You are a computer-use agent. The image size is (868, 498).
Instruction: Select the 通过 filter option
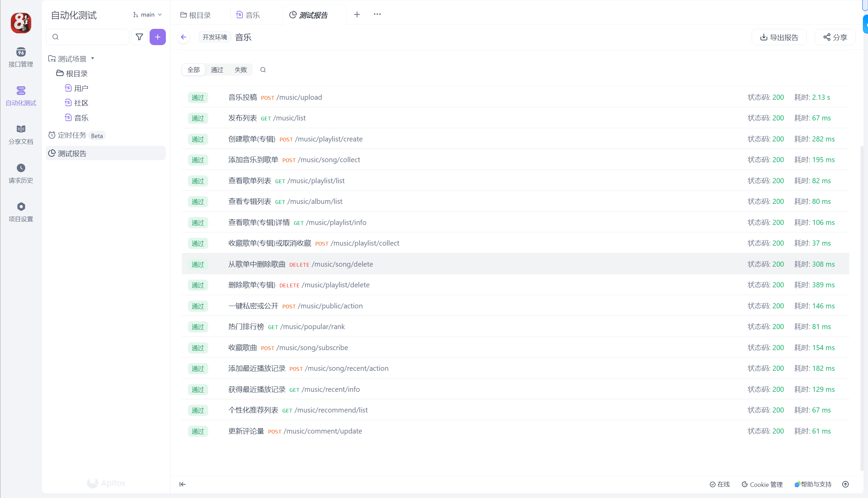pyautogui.click(x=217, y=70)
